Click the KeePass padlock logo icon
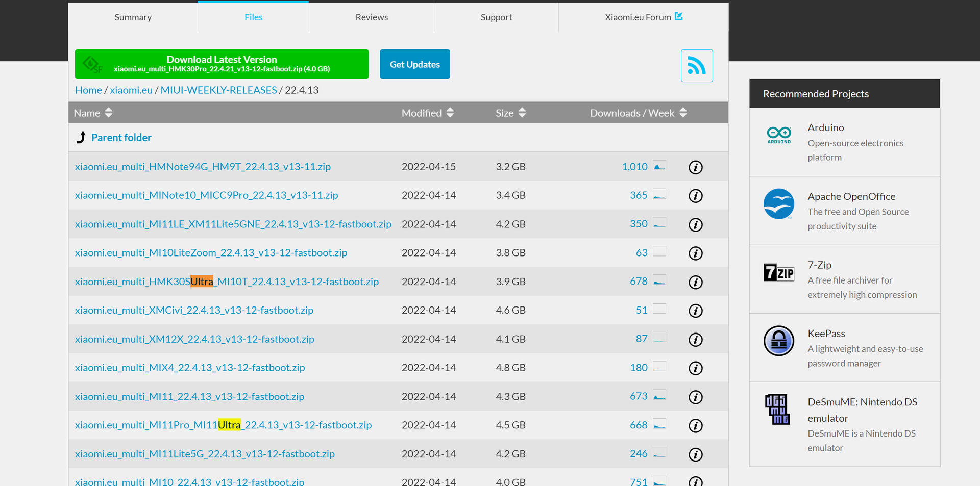Screen dimensions: 980x486 [779, 341]
